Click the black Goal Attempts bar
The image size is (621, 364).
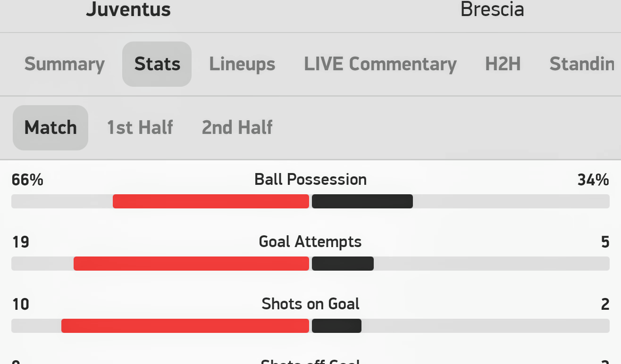tap(343, 264)
